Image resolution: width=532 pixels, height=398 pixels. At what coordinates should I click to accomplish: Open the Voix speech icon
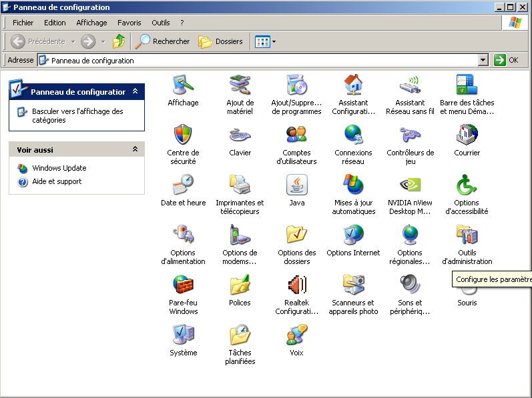tap(296, 334)
